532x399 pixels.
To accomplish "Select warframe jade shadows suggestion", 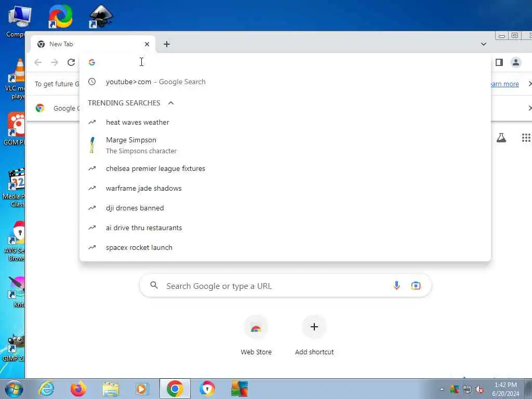I will (x=285, y=188).
